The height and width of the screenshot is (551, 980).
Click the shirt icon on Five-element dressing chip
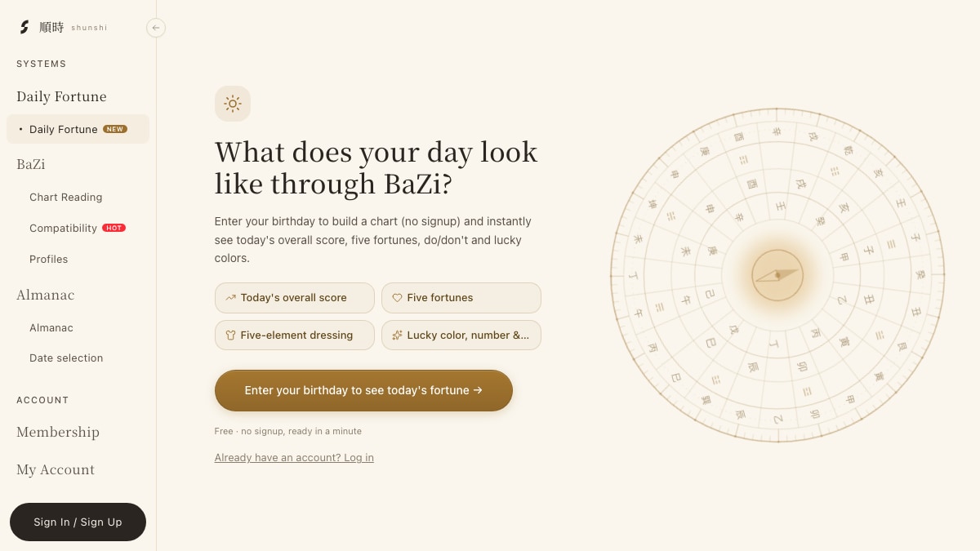[231, 335]
